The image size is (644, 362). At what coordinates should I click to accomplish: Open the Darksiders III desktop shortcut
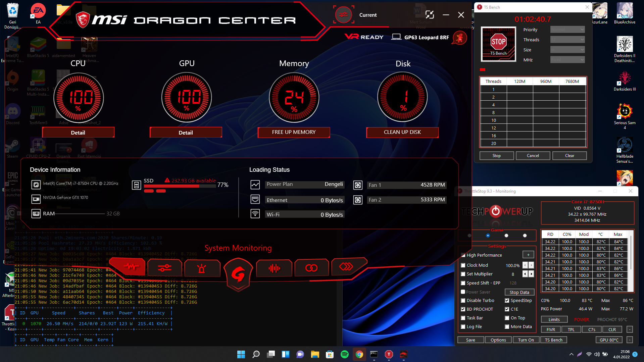625,81
